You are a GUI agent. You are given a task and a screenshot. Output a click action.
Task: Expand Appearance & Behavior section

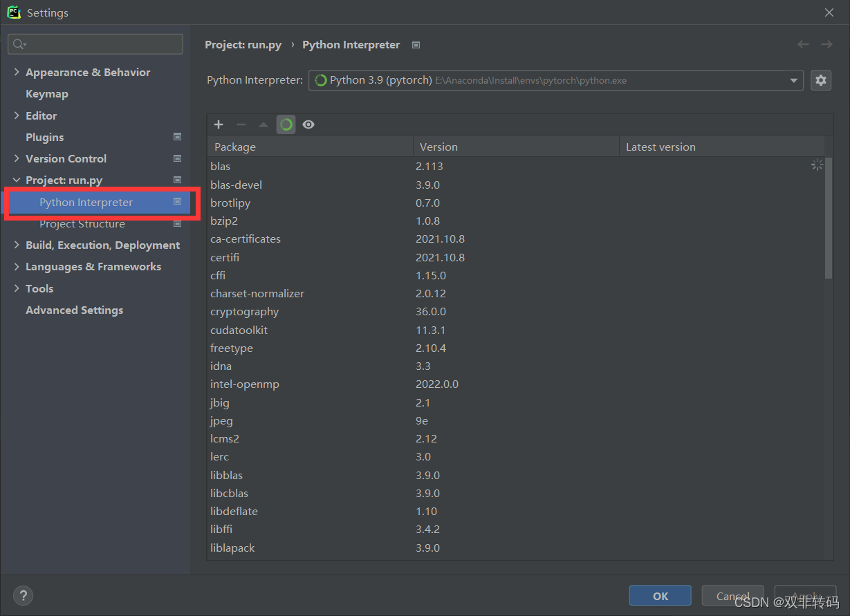[17, 72]
